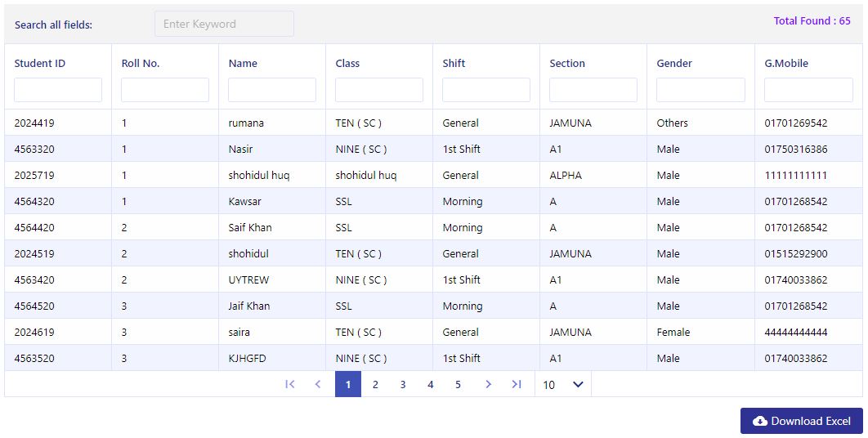Go to page 4 of results
This screenshot has width=868, height=438.
[x=430, y=384]
